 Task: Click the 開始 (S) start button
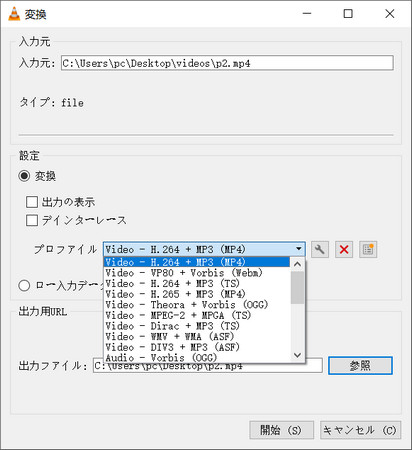click(281, 430)
